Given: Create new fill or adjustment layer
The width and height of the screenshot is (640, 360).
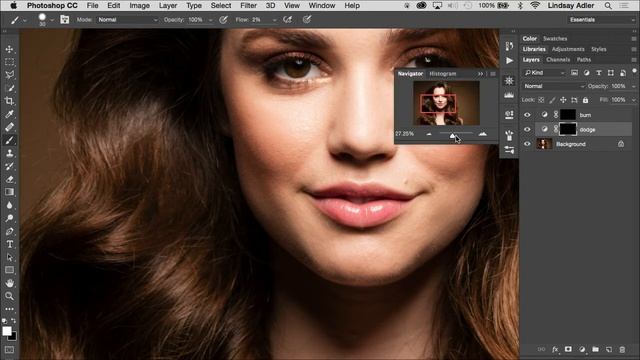Looking at the screenshot, I should pyautogui.click(x=582, y=349).
